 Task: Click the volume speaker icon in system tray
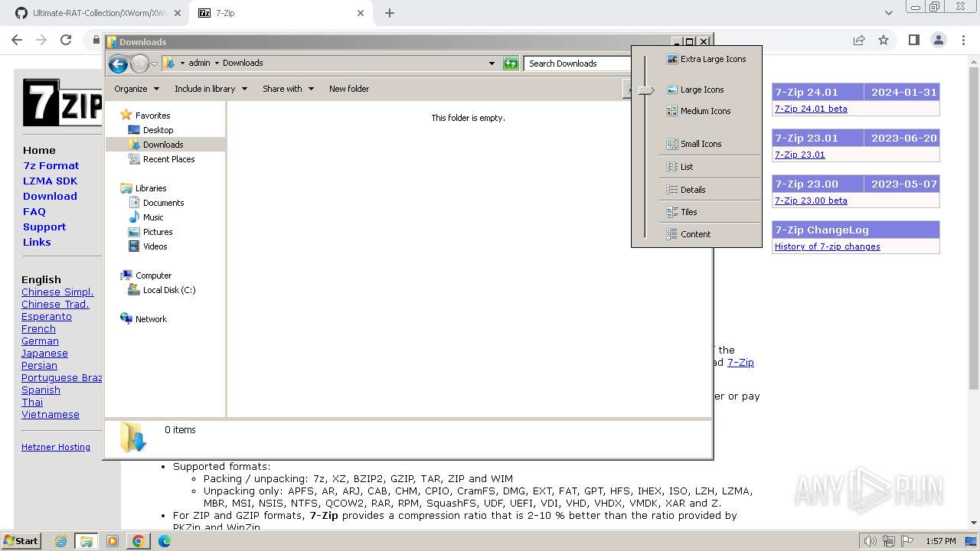point(870,541)
